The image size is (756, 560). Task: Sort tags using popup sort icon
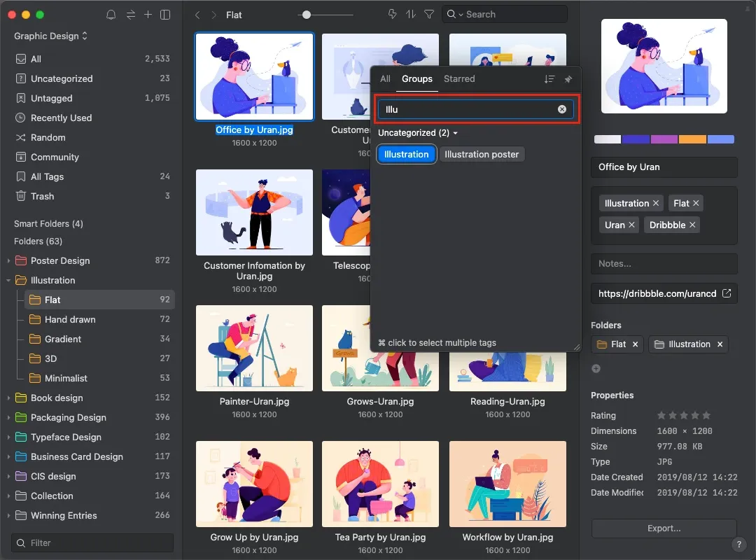pyautogui.click(x=549, y=79)
